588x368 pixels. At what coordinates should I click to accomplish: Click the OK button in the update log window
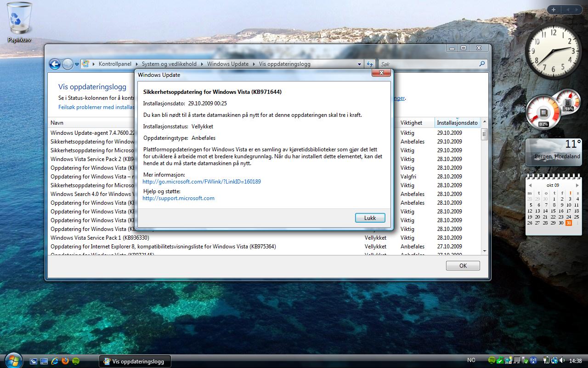click(463, 265)
